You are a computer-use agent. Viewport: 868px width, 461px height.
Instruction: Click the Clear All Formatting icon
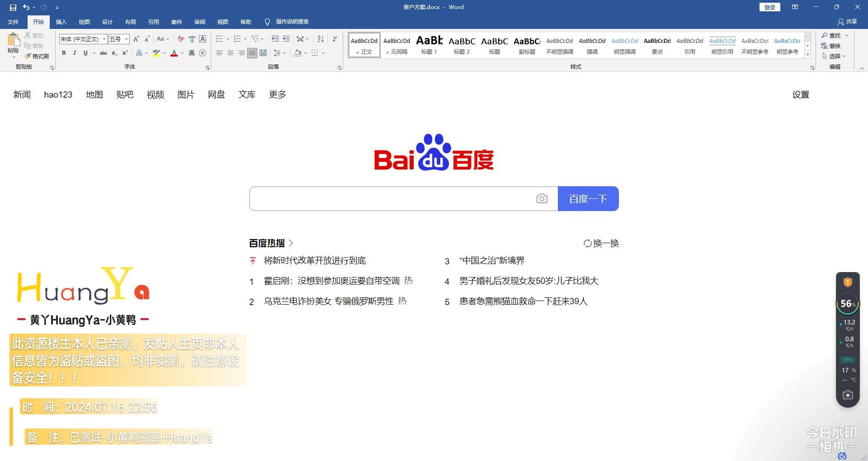pyautogui.click(x=181, y=39)
